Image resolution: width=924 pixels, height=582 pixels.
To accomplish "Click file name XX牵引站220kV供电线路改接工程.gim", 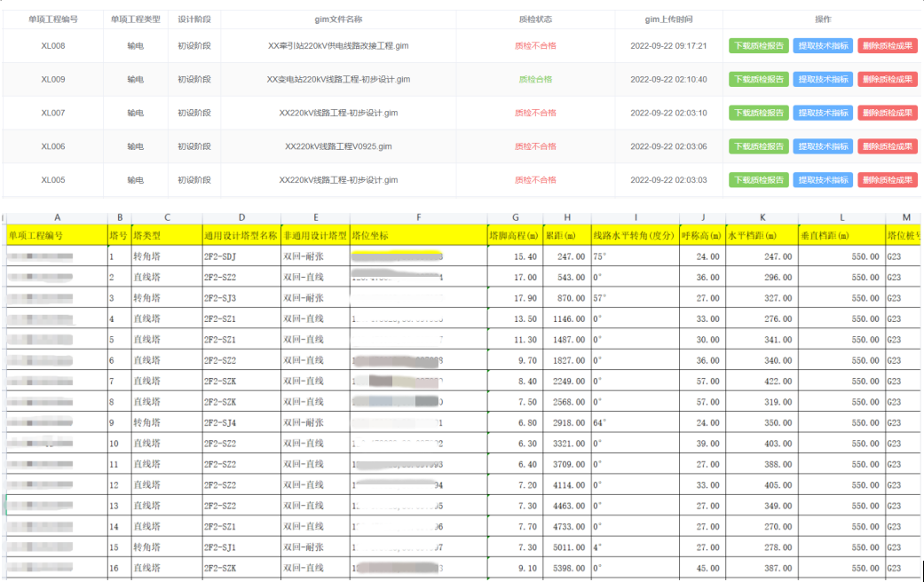I will coord(338,46).
